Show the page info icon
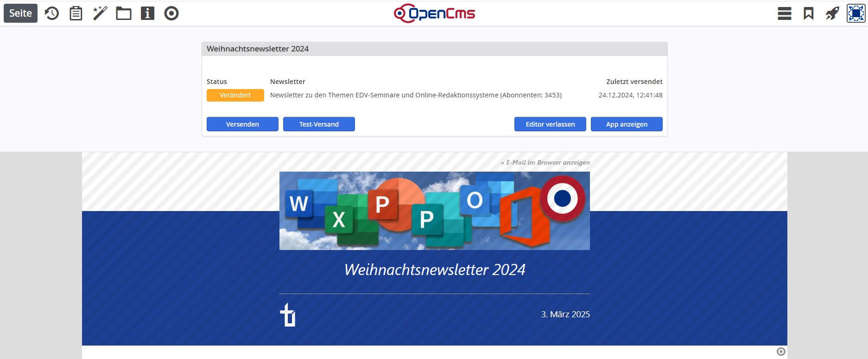868x359 pixels. [147, 13]
